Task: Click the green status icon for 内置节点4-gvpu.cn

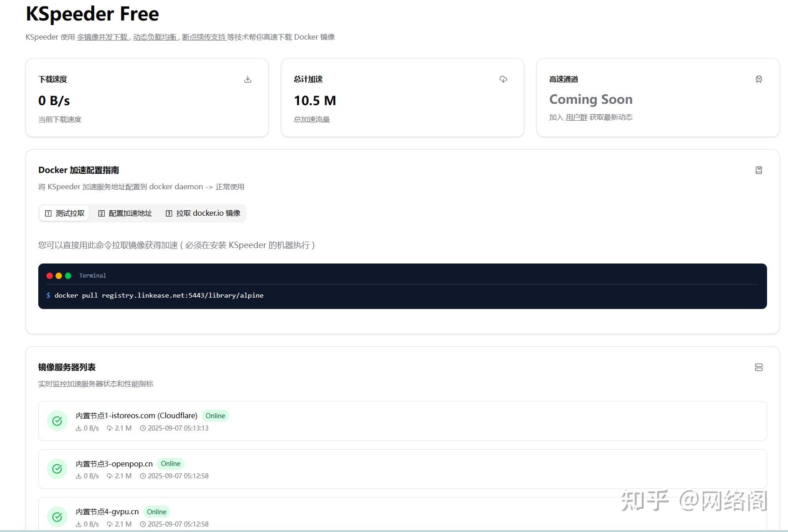Action: point(57,517)
